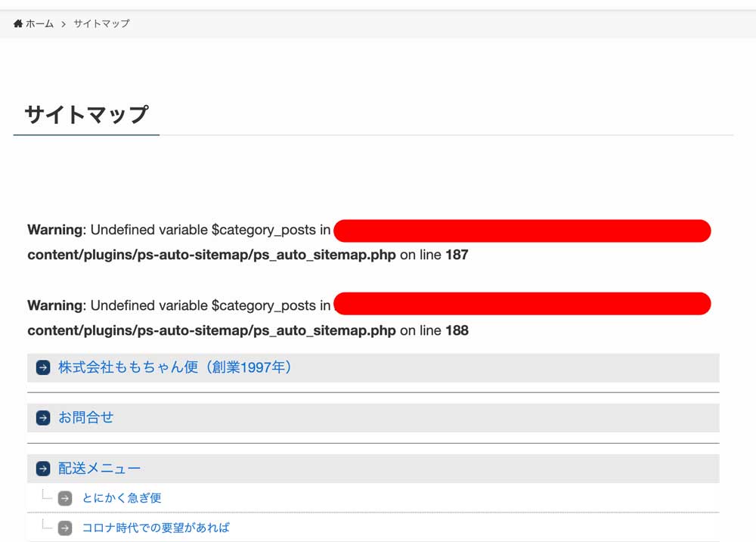Click the サイトマップ page heading

point(86,114)
